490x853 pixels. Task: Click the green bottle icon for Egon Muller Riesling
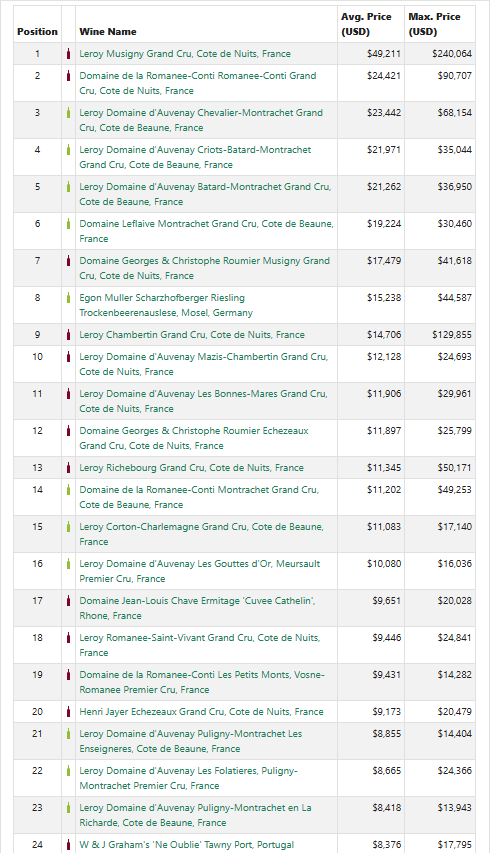(x=69, y=298)
